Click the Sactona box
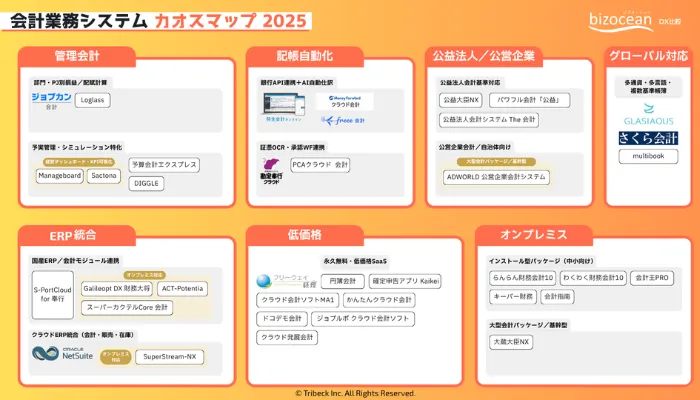The height and width of the screenshot is (400, 700). 104,176
